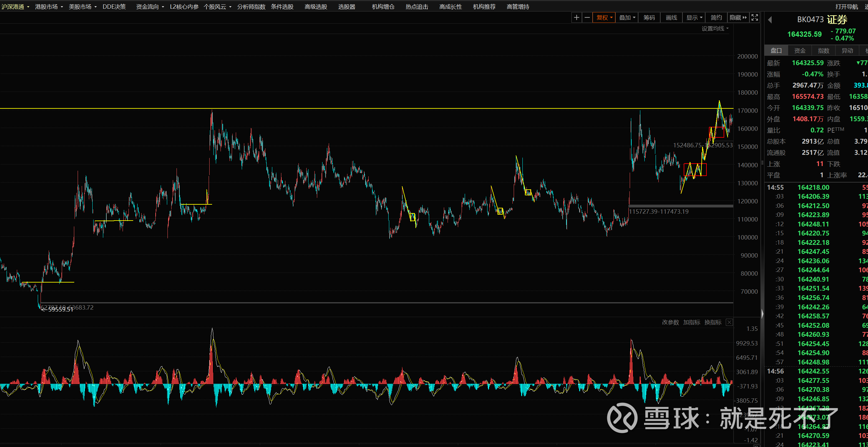The height and width of the screenshot is (447, 868).
Task: Click the left arrow beside BK0473
Action: click(x=770, y=20)
